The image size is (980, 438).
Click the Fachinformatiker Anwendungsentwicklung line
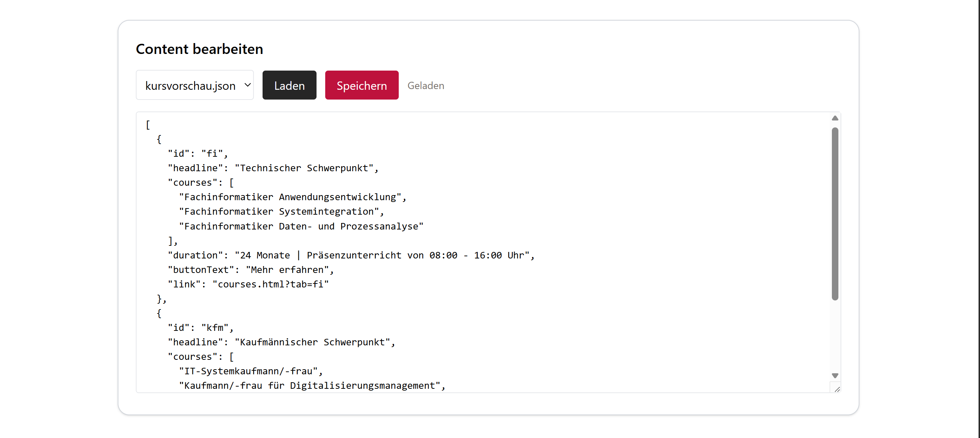click(292, 197)
